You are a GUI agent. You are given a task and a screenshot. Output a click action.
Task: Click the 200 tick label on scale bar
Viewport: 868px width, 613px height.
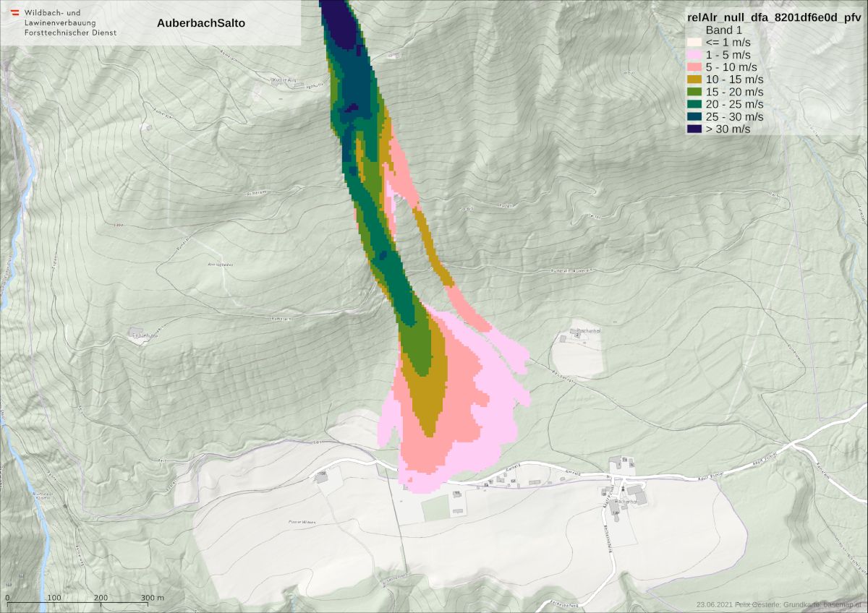101,598
